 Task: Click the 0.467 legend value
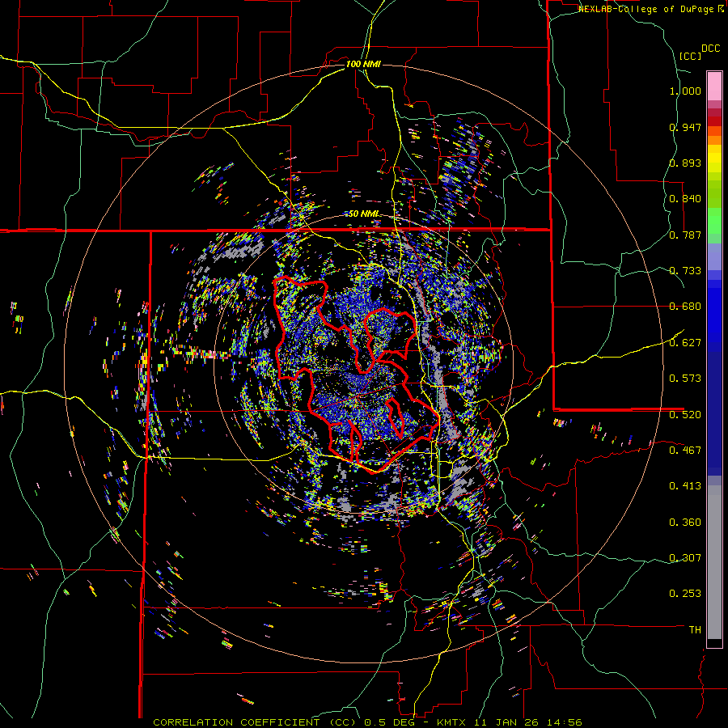(x=685, y=450)
